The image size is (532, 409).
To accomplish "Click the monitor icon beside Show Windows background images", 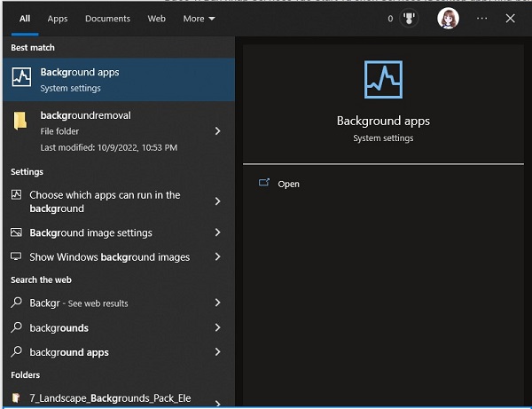I will tap(17, 257).
